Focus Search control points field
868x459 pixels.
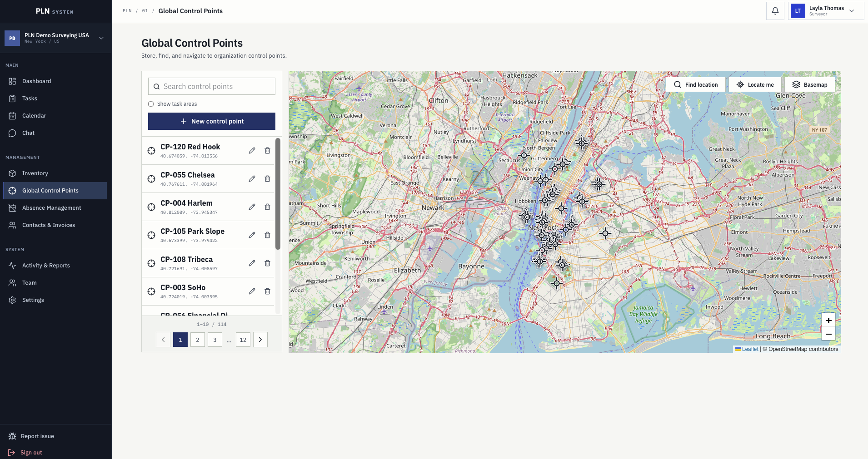tap(212, 86)
